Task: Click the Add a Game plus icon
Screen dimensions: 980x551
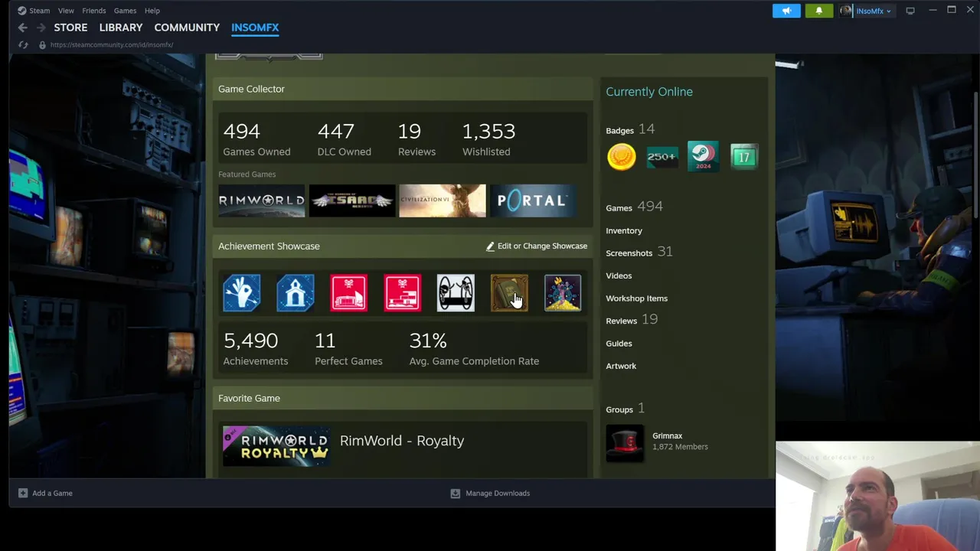Action: pos(23,494)
